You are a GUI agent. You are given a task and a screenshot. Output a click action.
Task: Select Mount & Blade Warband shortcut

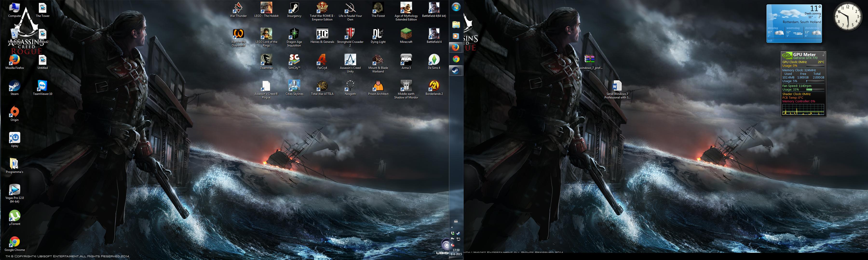(378, 64)
